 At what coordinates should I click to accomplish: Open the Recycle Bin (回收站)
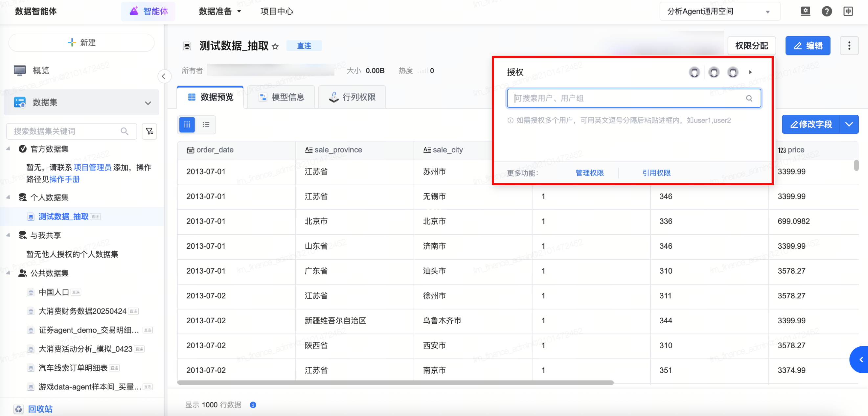point(40,408)
